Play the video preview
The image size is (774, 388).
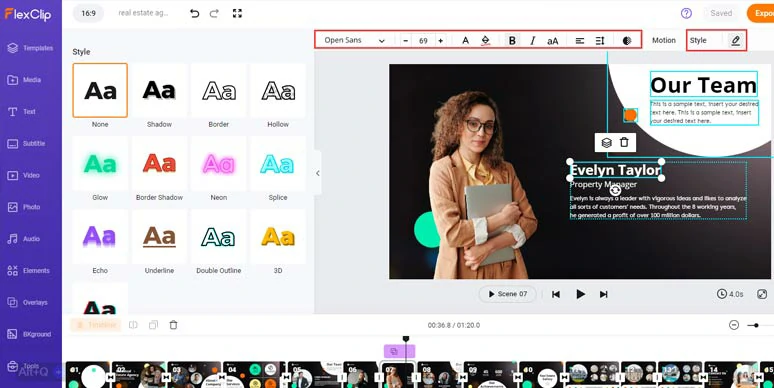click(x=580, y=294)
